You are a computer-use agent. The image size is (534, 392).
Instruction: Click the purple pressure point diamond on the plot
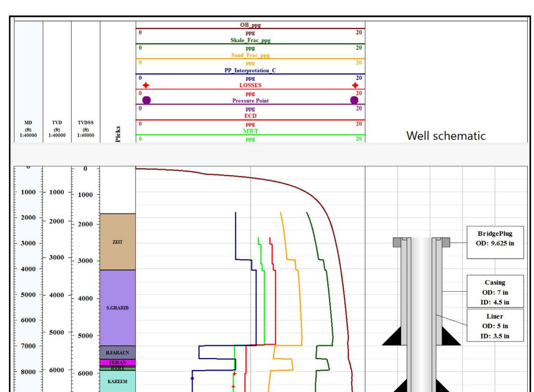coord(192,378)
